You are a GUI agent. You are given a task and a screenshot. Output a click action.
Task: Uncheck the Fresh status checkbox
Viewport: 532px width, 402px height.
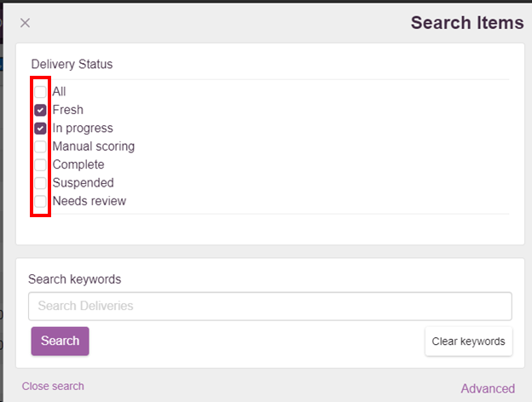click(40, 110)
